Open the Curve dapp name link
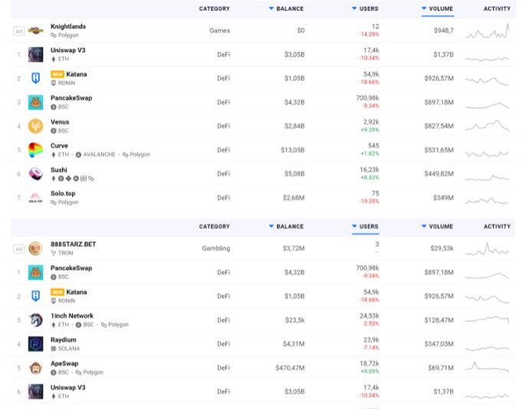Viewport: 532px width, 409px height. point(59,146)
